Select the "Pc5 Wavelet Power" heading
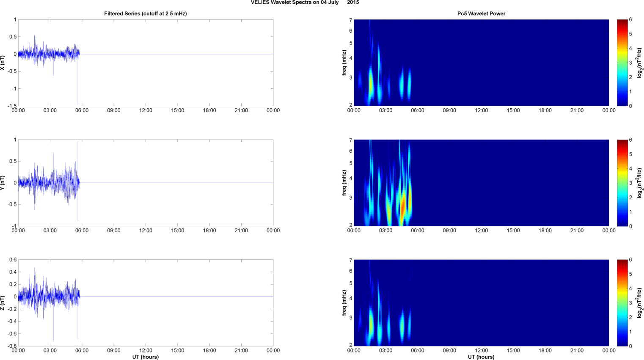The width and height of the screenshot is (644, 360). 481,14
